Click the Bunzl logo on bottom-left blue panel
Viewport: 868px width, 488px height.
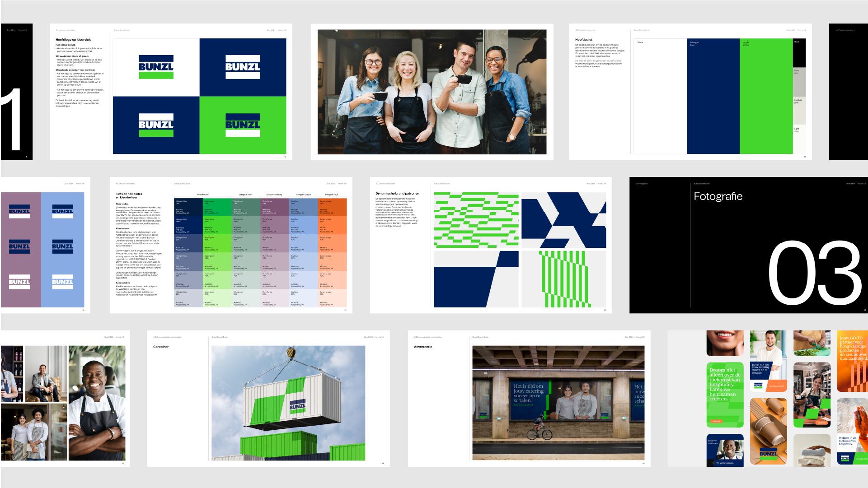tap(156, 125)
